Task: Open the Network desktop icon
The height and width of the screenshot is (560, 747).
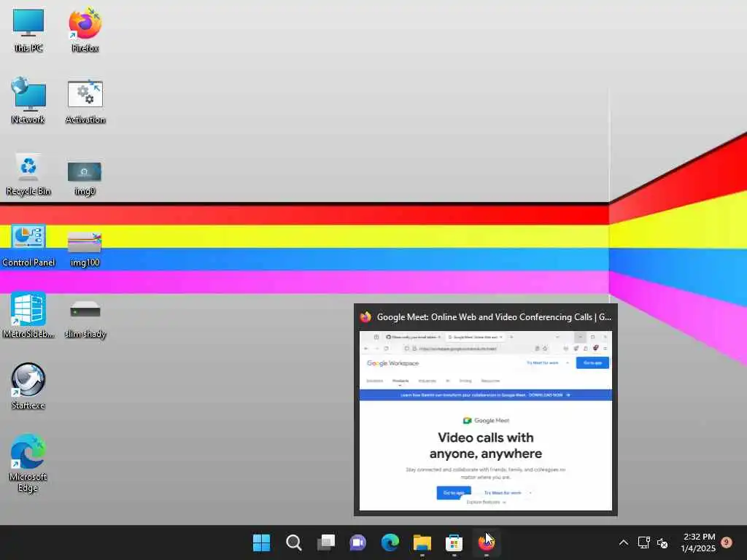Action: (x=28, y=101)
